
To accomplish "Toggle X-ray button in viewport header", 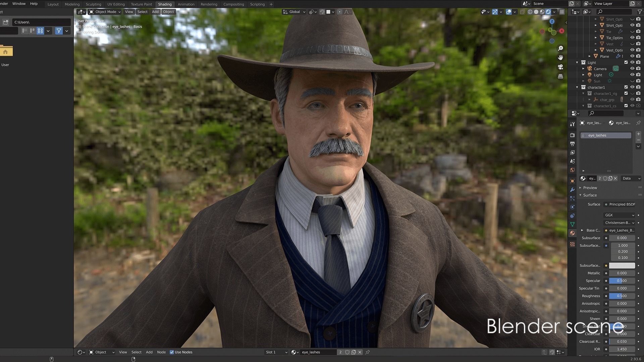I will click(x=522, y=12).
